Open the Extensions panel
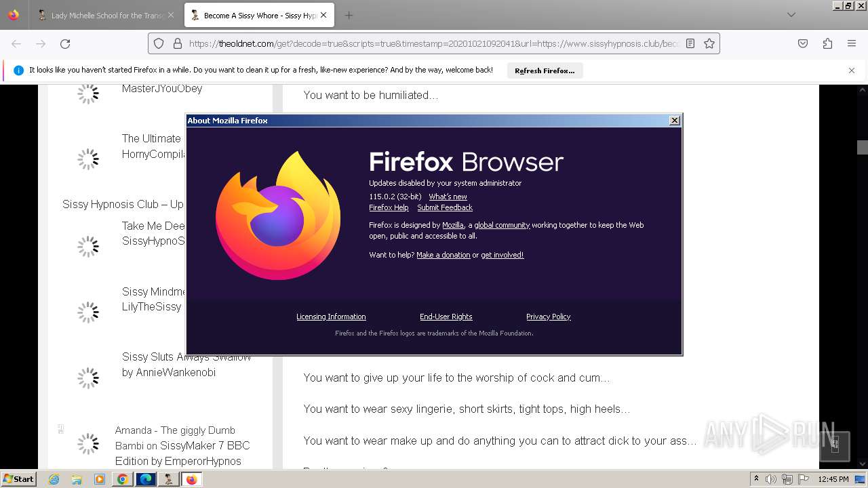This screenshot has height=488, width=868. pyautogui.click(x=827, y=43)
